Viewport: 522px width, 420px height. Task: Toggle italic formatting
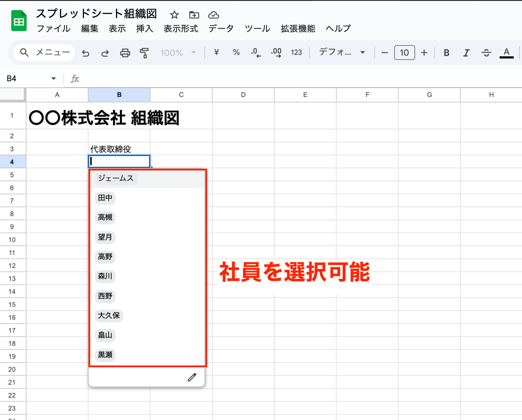(x=466, y=53)
